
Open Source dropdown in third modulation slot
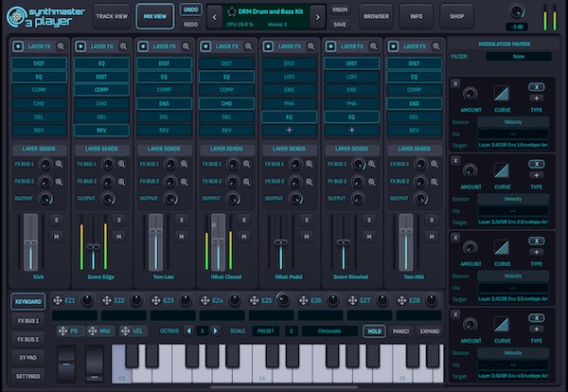coord(513,276)
